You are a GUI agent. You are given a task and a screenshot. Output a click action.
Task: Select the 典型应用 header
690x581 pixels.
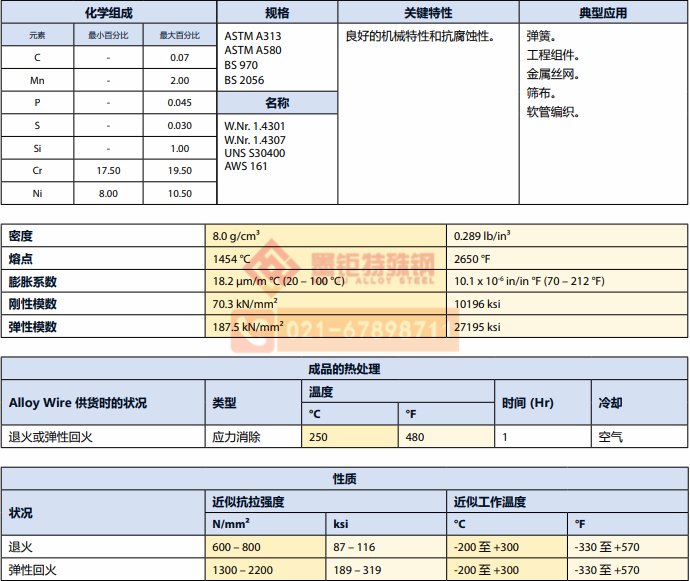(x=603, y=13)
